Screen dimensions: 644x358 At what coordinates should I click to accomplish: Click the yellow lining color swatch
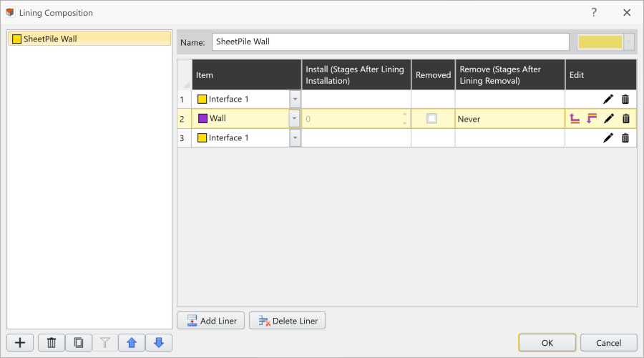pos(600,42)
